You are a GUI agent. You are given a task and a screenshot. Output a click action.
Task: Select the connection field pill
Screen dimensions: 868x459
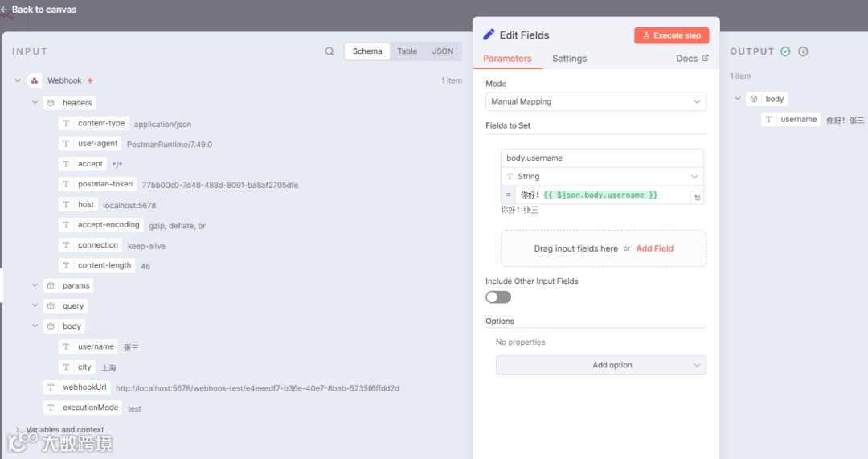point(90,245)
